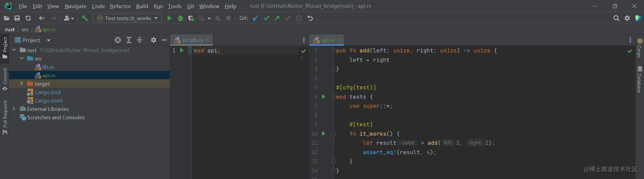
Task: Expand all in Project panel
Action: (x=129, y=40)
